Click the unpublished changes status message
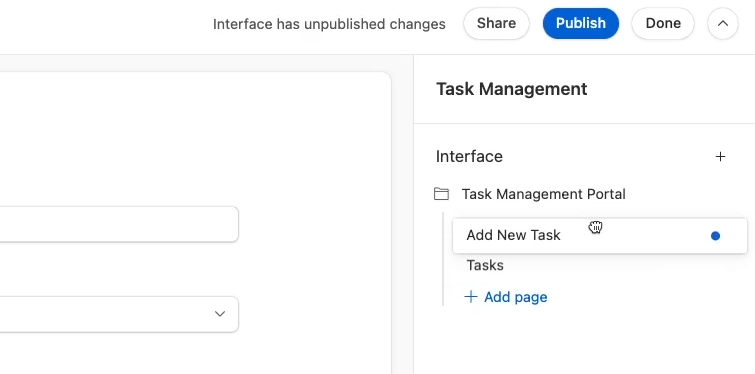Viewport: 755px width, 374px height. point(329,24)
